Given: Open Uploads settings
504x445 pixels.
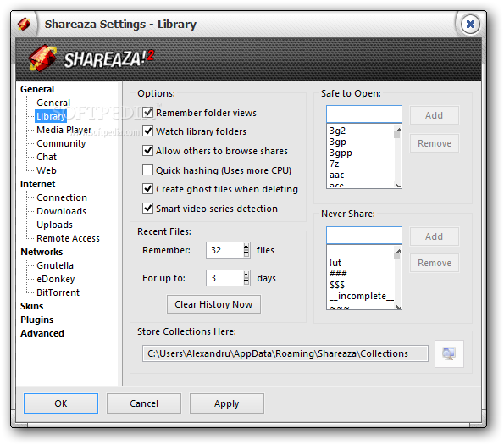Looking at the screenshot, I should (55, 225).
